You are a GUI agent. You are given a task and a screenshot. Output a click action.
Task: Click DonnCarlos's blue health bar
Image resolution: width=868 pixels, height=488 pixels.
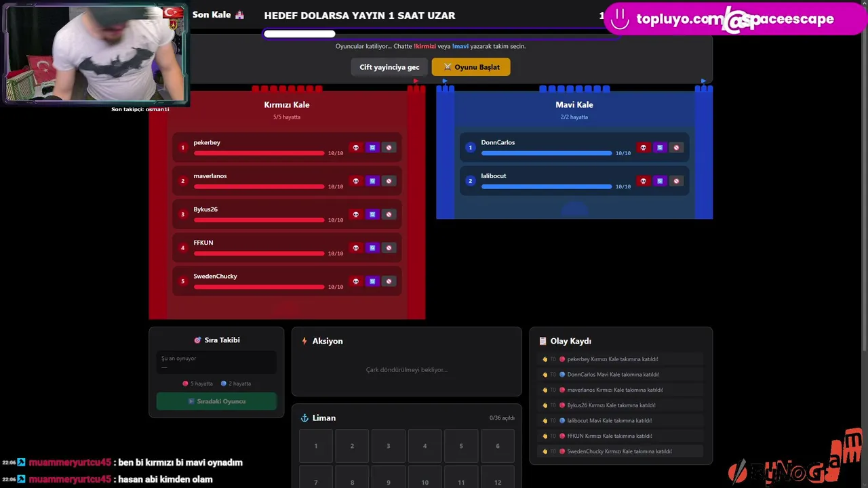547,153
